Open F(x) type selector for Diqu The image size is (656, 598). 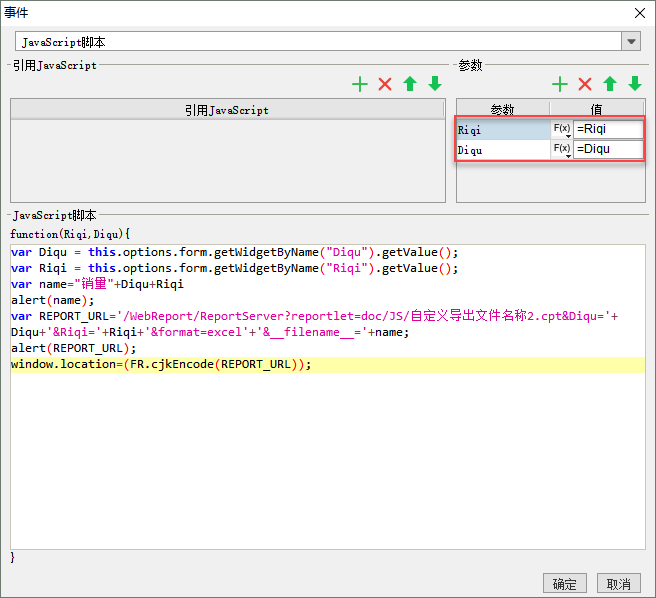[x=561, y=149]
